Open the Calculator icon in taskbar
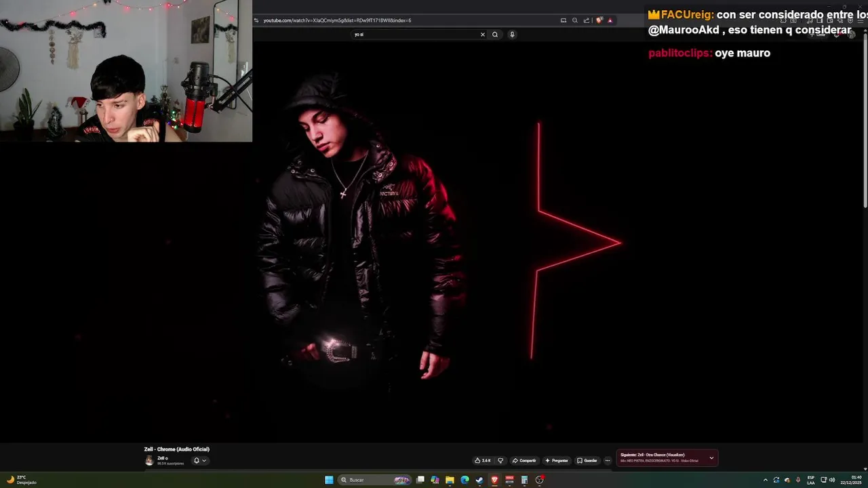The image size is (868, 488). 524,480
